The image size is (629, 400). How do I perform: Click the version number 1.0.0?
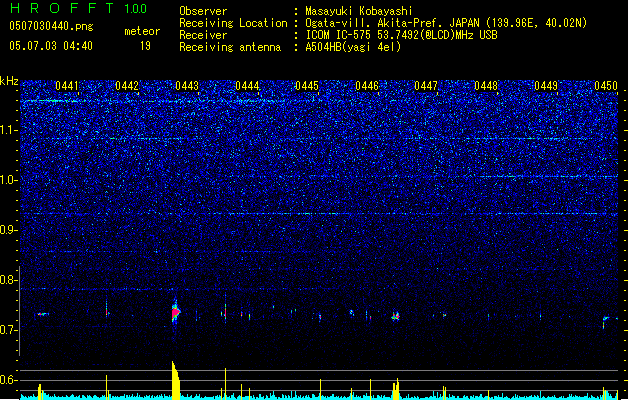(135, 9)
